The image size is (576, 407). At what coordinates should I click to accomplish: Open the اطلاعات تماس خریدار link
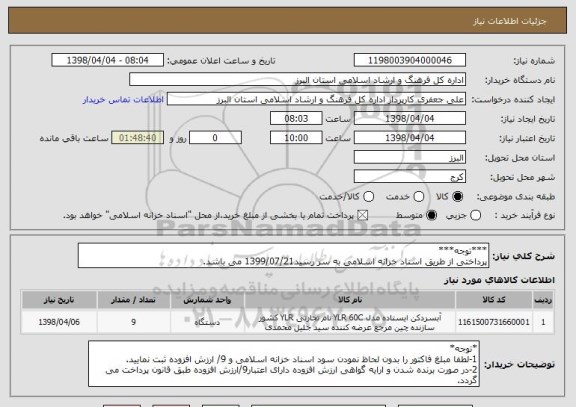coord(123,100)
